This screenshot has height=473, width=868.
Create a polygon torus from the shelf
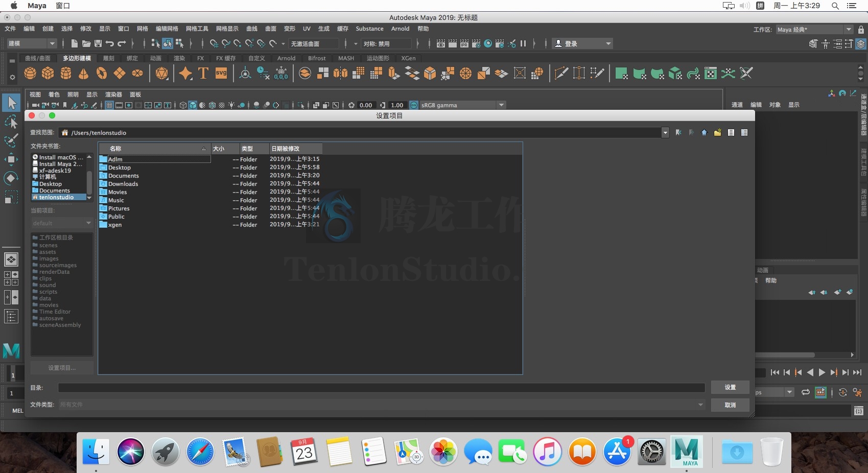102,74
